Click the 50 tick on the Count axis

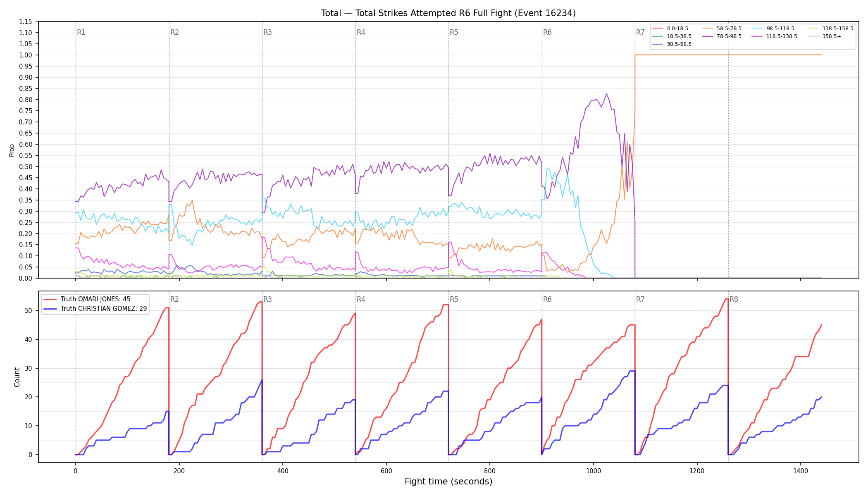tap(29, 310)
